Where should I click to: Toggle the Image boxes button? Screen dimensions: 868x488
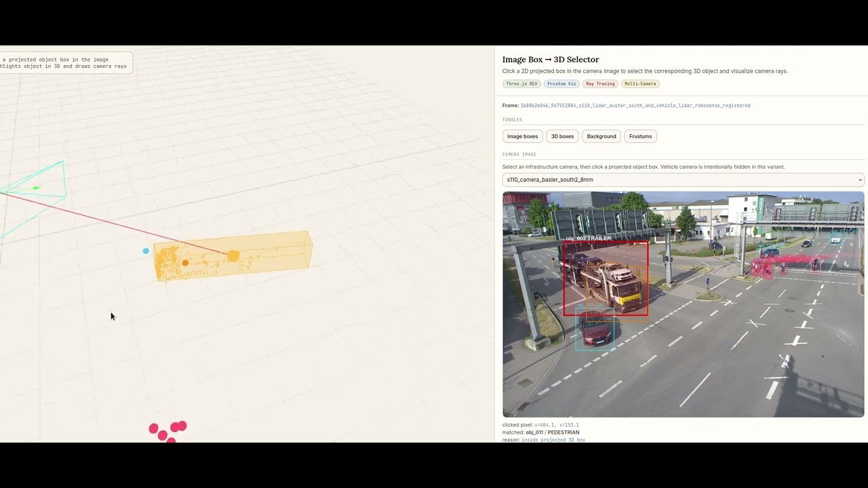click(522, 136)
